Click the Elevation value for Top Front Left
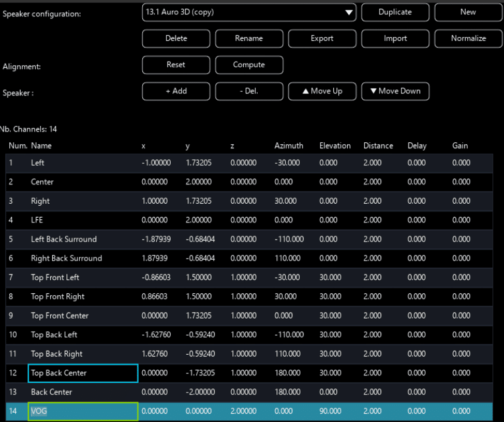504x422 pixels. coord(330,278)
